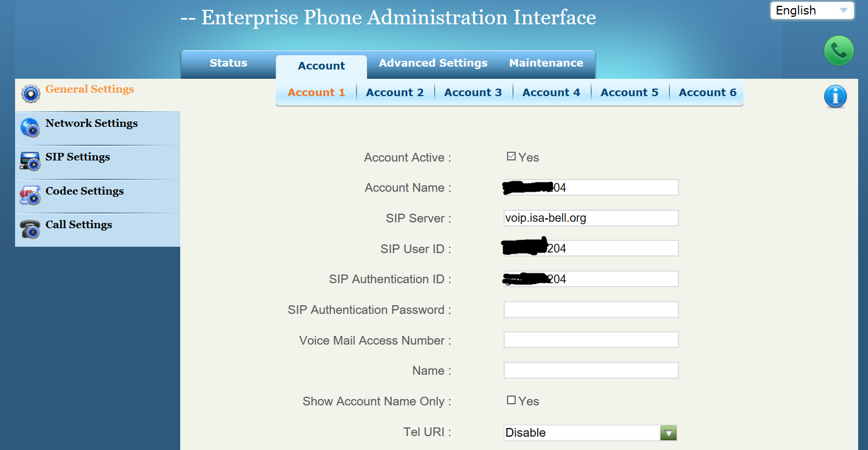Switch to the Status tab
Image resolution: width=868 pixels, height=450 pixels.
click(x=228, y=63)
